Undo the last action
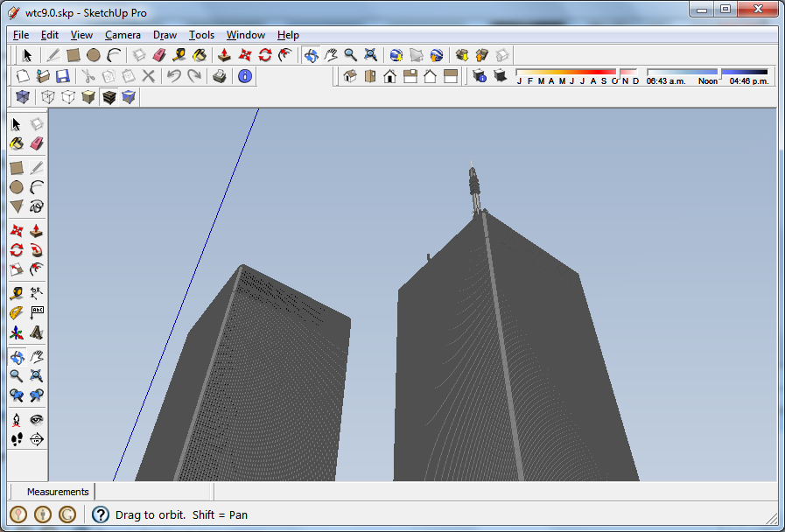The height and width of the screenshot is (532, 785). [x=174, y=76]
